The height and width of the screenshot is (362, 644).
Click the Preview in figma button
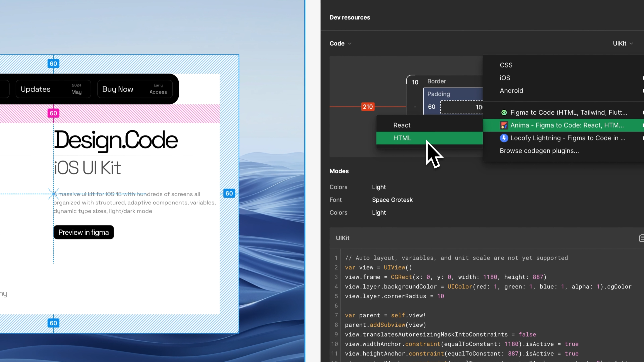point(84,232)
